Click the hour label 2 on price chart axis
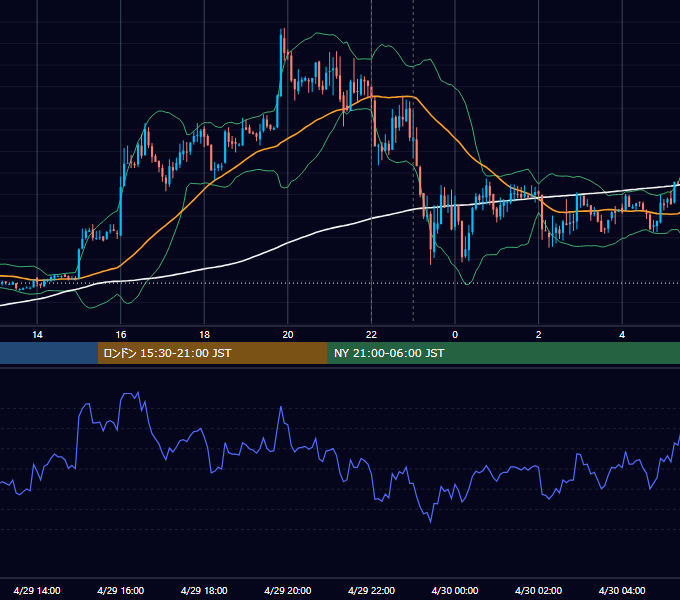 [x=539, y=335]
